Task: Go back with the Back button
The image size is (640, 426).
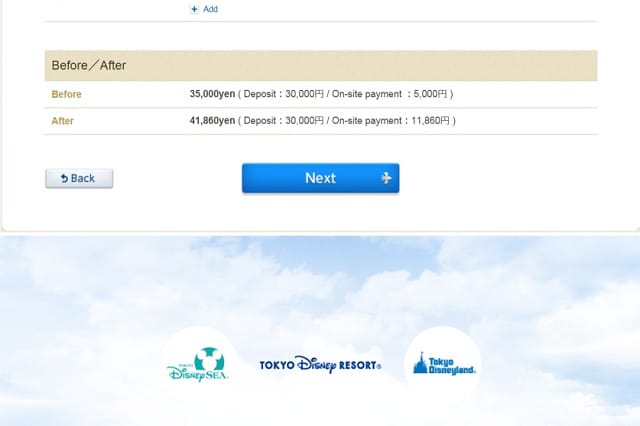Action: (79, 178)
